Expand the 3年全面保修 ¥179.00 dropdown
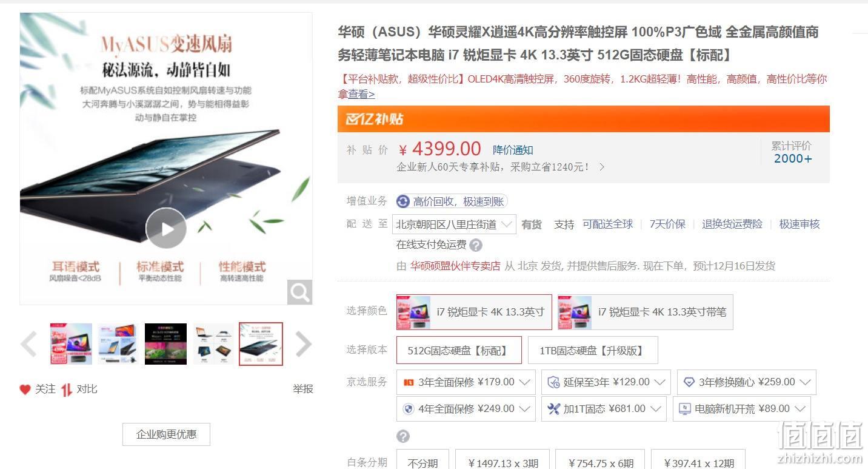Viewport: 868px width, 469px height. click(466, 382)
